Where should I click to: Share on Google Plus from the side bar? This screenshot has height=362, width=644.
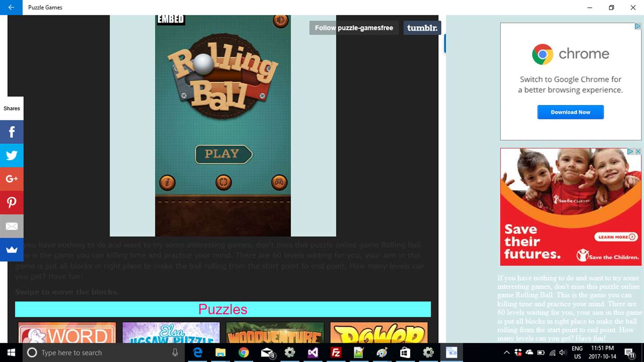(12, 179)
